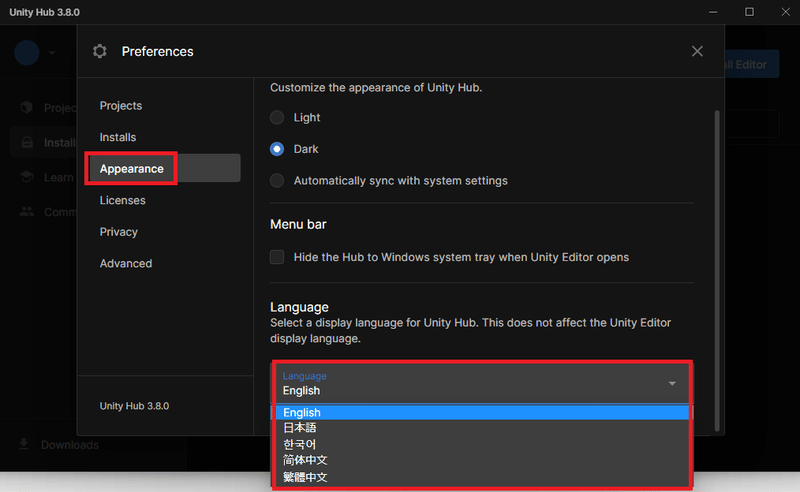Select the Dark theme radio button

277,149
